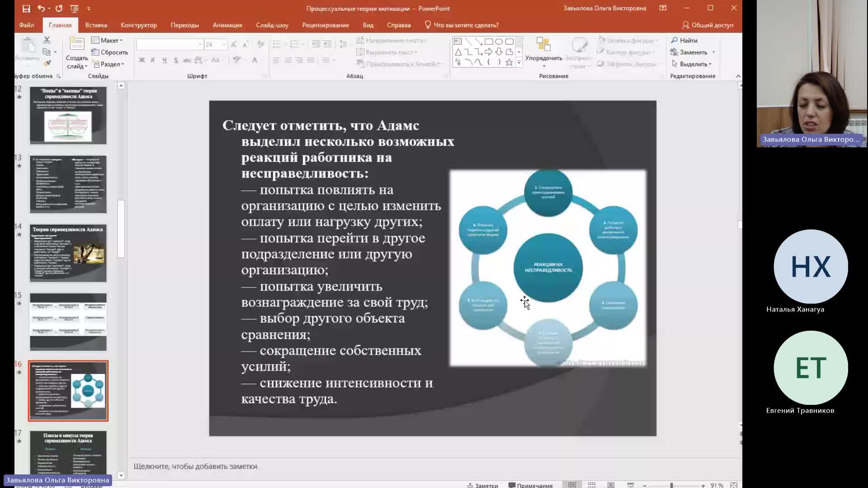Increase font size
The width and height of the screenshot is (868, 488).
click(234, 44)
